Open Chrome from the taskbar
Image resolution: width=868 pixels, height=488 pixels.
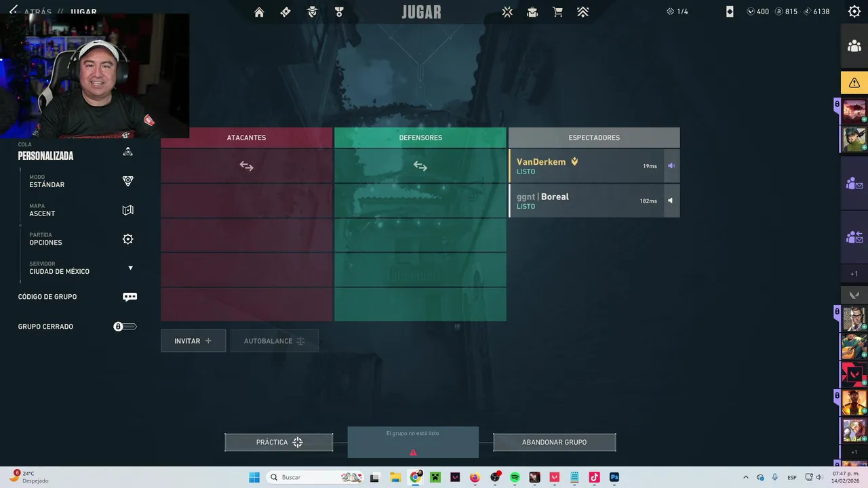pos(416,477)
